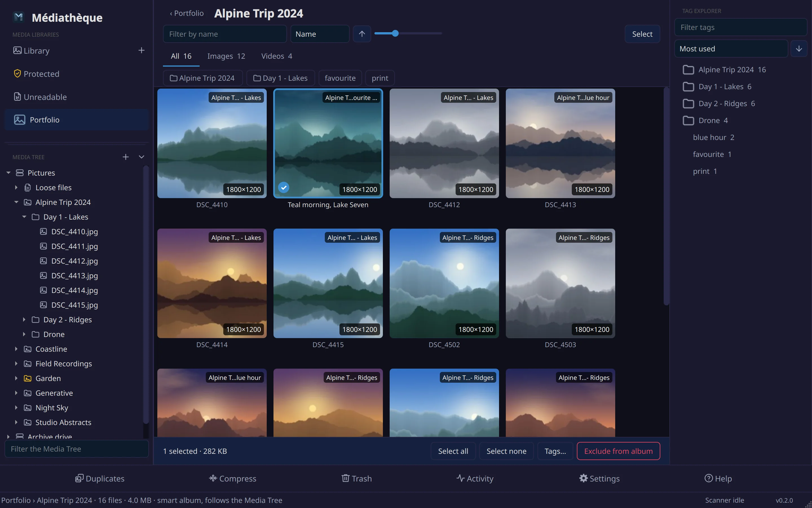Collapse the Day 1 - Lakes folder
Screen dimensions: 812x508
[x=24, y=217]
